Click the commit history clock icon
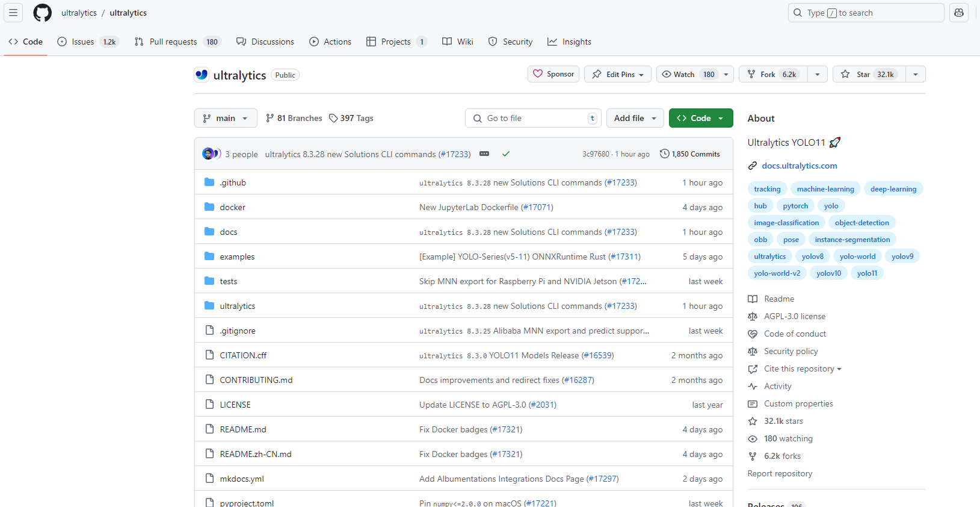Screen dimensions: 980x507 [664, 154]
